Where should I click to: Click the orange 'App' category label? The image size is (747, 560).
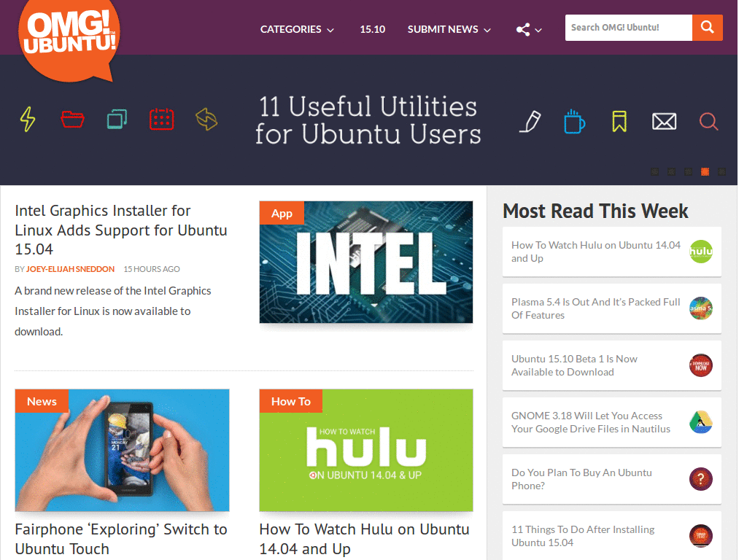[x=282, y=213]
